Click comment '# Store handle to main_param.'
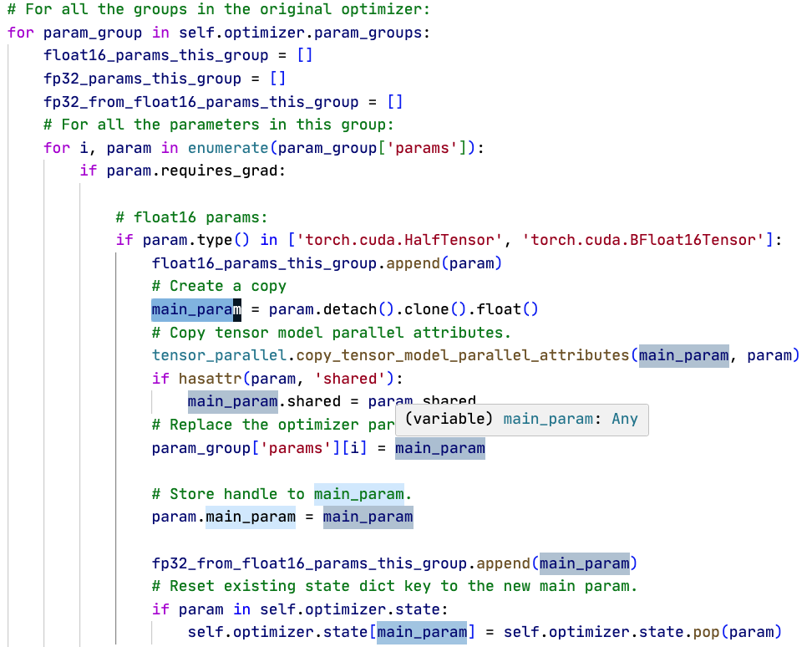The image size is (812, 647). [x=282, y=494]
